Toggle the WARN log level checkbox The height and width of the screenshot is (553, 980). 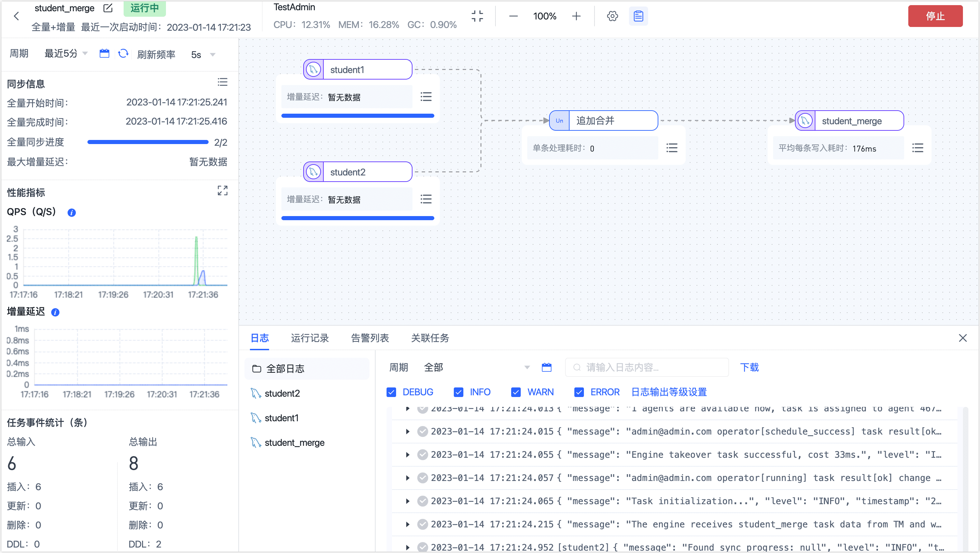pyautogui.click(x=516, y=392)
